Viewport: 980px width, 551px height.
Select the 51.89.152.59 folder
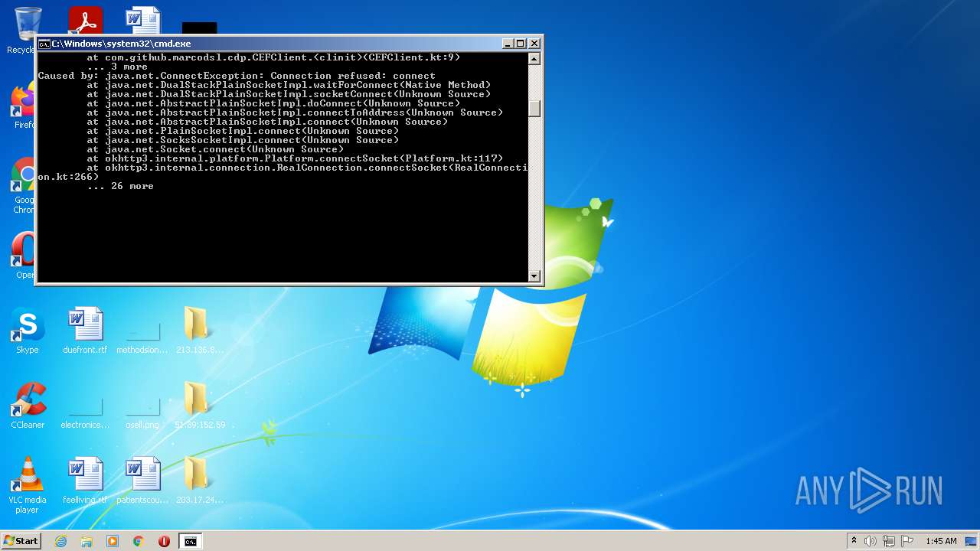pos(199,406)
